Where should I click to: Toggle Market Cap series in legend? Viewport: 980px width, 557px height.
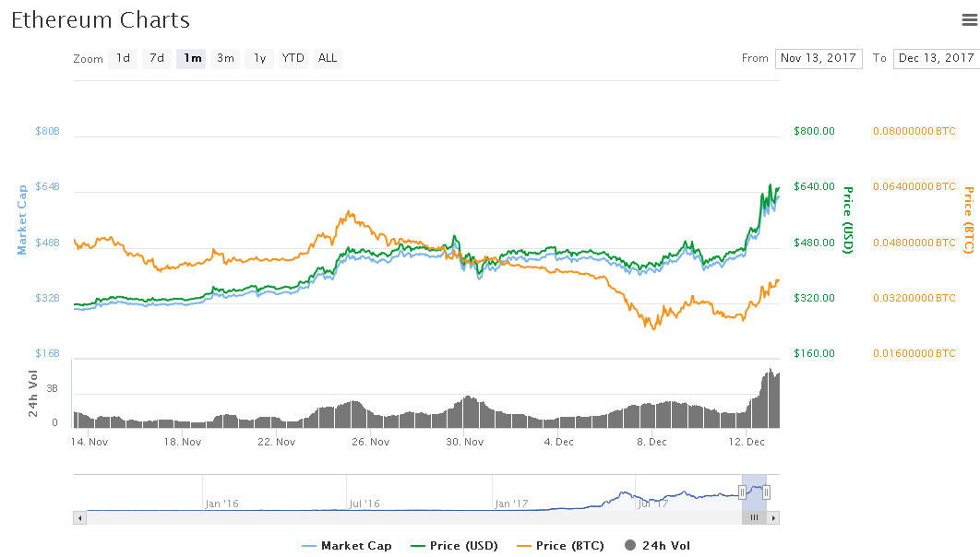[347, 546]
